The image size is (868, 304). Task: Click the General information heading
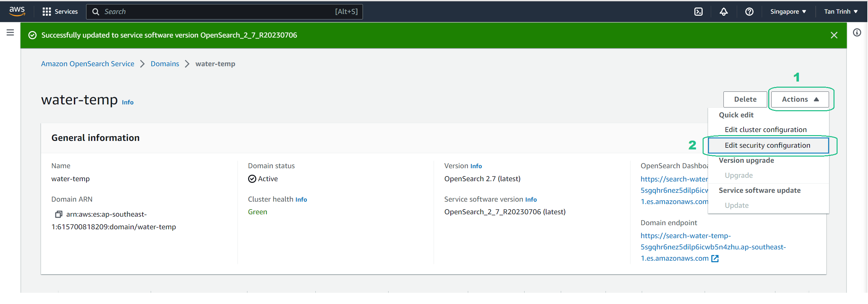95,138
